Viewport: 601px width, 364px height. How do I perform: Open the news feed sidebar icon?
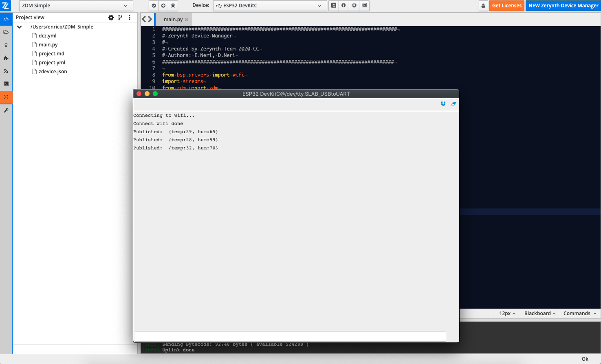(6, 71)
